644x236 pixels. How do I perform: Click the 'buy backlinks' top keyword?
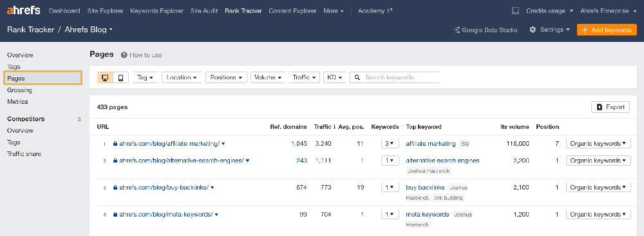coord(425,188)
